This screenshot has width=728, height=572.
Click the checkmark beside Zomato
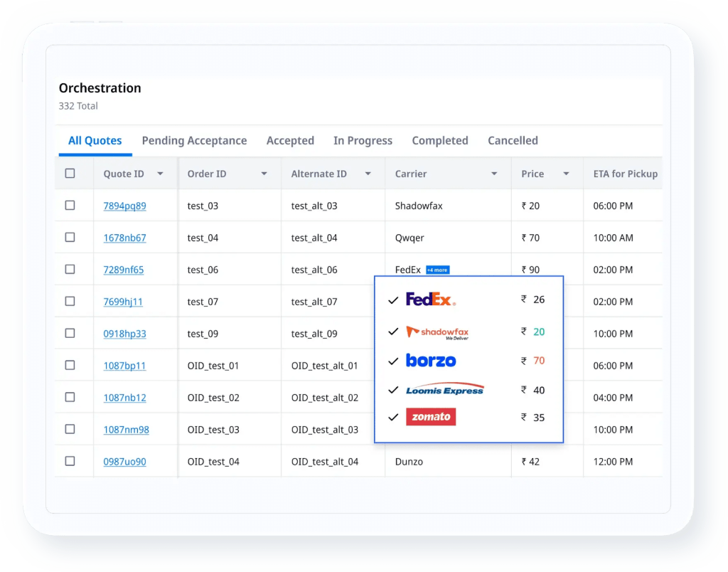tap(393, 417)
